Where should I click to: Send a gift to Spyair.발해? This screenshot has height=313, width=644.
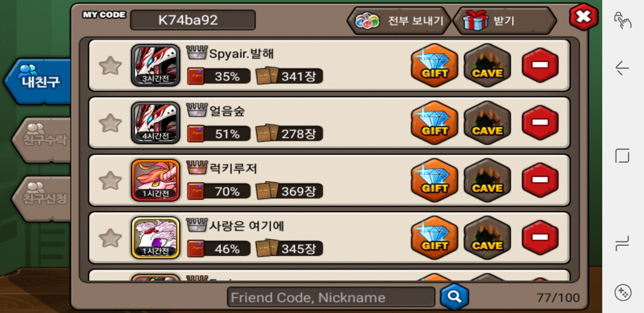pos(434,65)
